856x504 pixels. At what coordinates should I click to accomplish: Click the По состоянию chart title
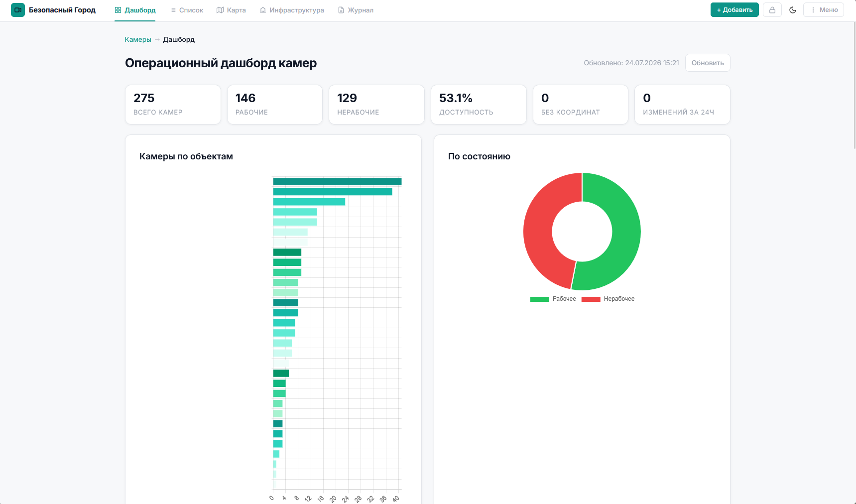pos(479,156)
